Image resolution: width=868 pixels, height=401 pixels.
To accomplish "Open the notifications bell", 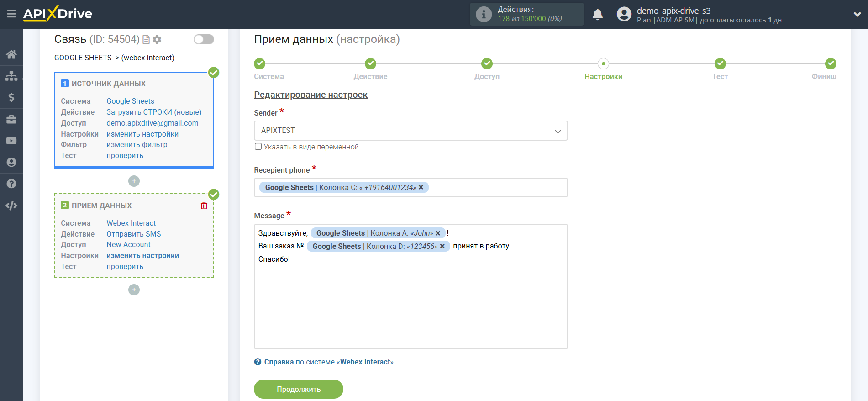I will (598, 14).
